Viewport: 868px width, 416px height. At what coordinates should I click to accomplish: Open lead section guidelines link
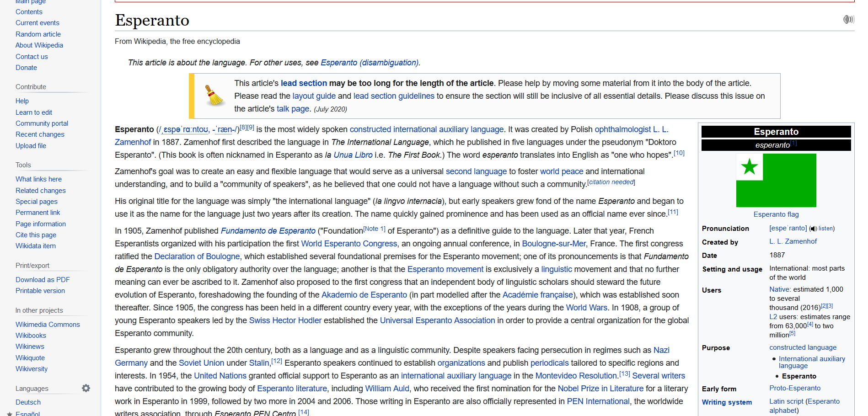pyautogui.click(x=394, y=96)
